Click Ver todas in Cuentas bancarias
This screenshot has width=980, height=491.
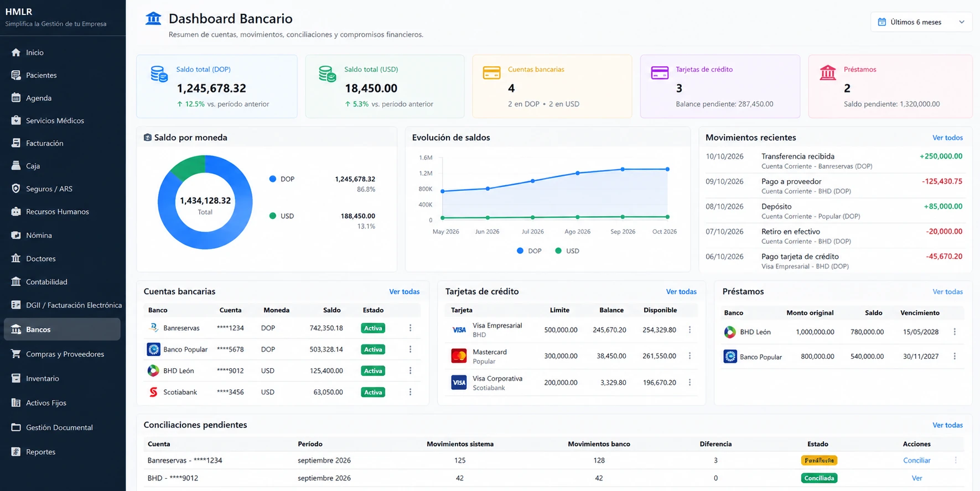pyautogui.click(x=404, y=291)
